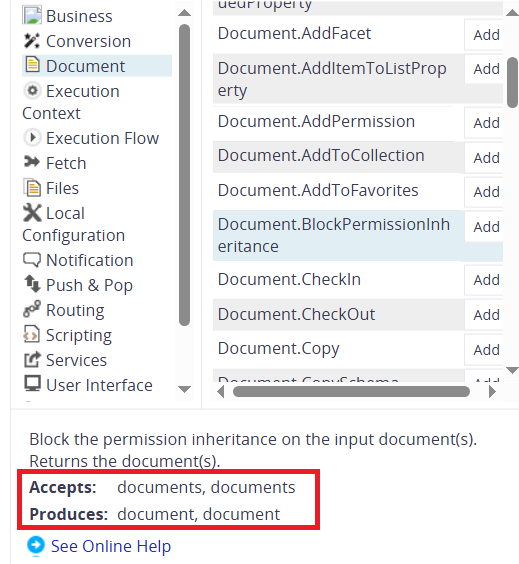
Task: Select the Execution Flow play icon
Action: click(32, 137)
